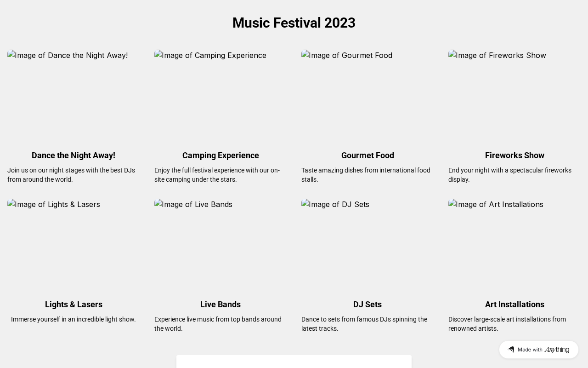Click the Fireworks Show title

pos(514,155)
